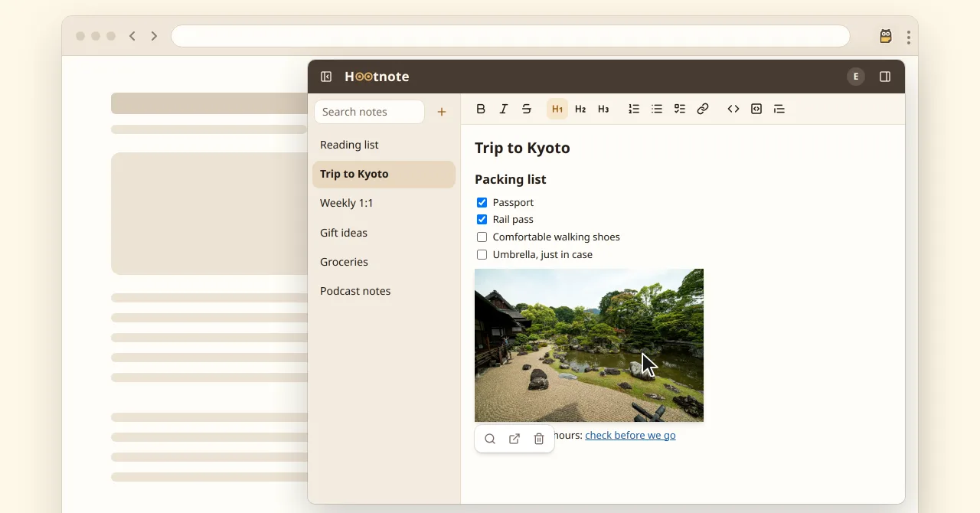980x513 pixels.
Task: Apply italic formatting
Action: 504,109
